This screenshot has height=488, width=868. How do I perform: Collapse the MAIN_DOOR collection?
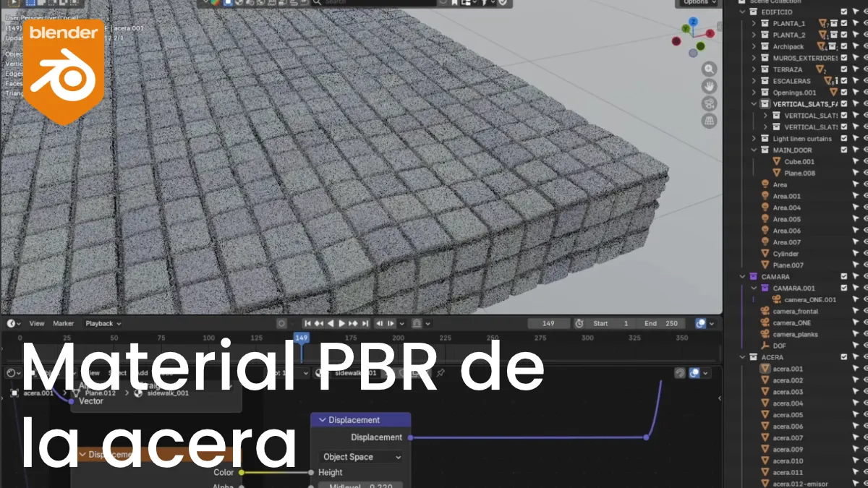[x=754, y=150]
